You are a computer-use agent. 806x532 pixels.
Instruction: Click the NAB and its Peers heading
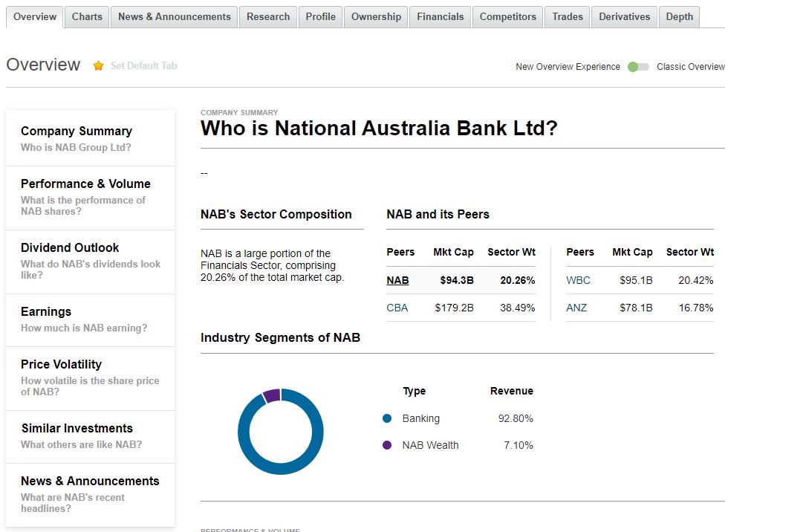[x=438, y=214]
